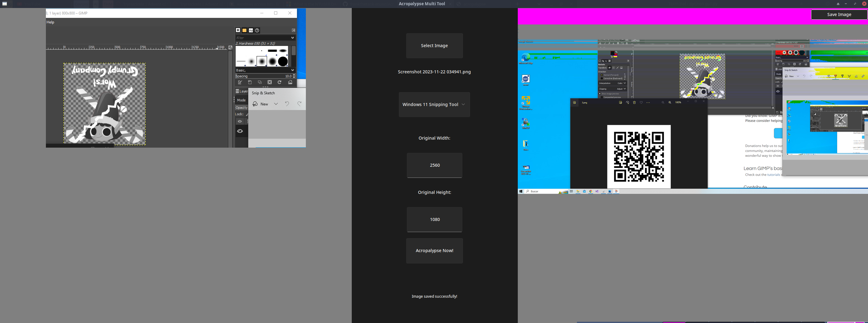Switch to the Layers tab in the cropped GIMP preview
The height and width of the screenshot is (323, 868).
241,91
